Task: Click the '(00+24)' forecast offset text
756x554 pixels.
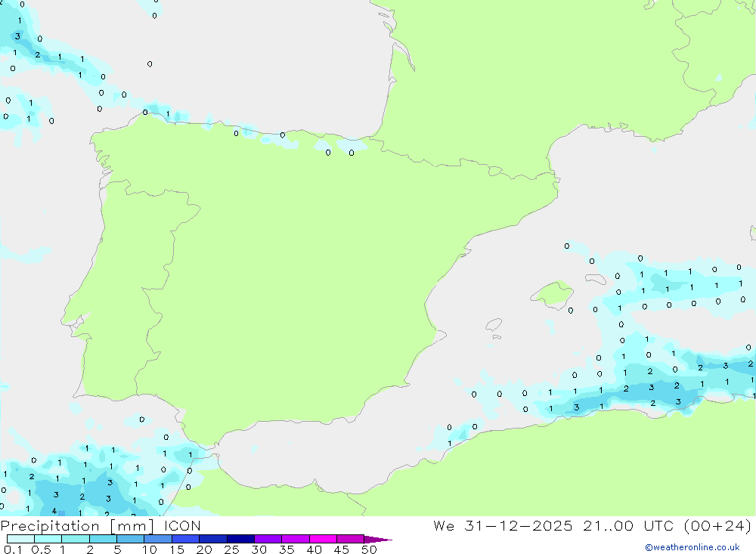Action: 717,526
